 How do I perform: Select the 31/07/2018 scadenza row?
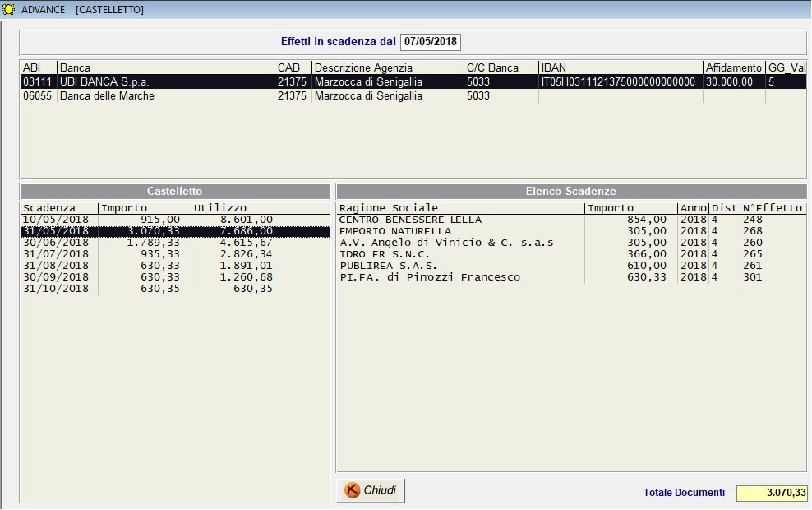(x=175, y=254)
